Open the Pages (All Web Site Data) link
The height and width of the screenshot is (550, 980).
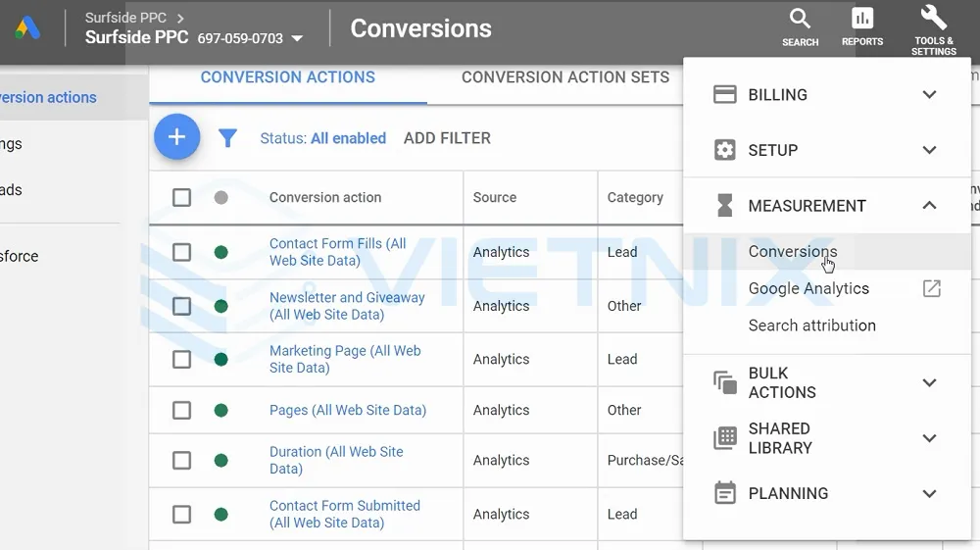tap(348, 410)
